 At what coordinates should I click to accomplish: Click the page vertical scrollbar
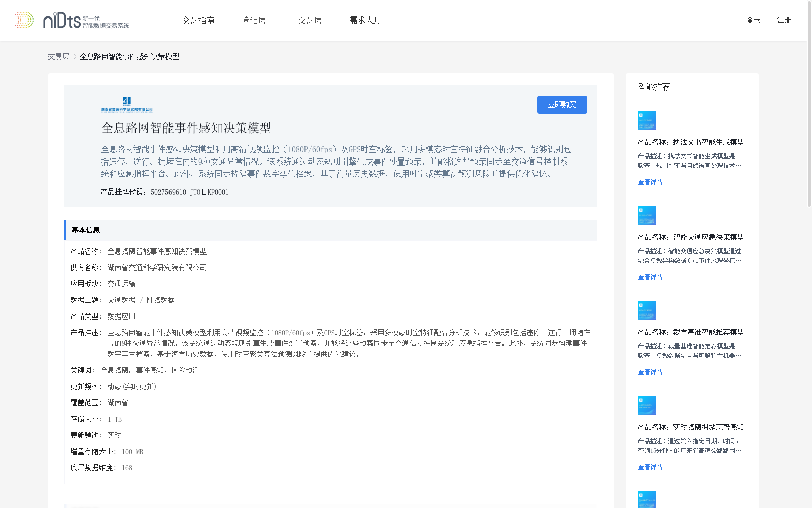(809, 104)
